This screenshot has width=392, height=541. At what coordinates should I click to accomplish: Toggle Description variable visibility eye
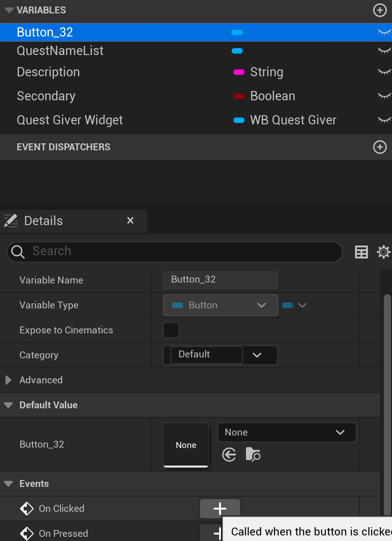tap(384, 72)
